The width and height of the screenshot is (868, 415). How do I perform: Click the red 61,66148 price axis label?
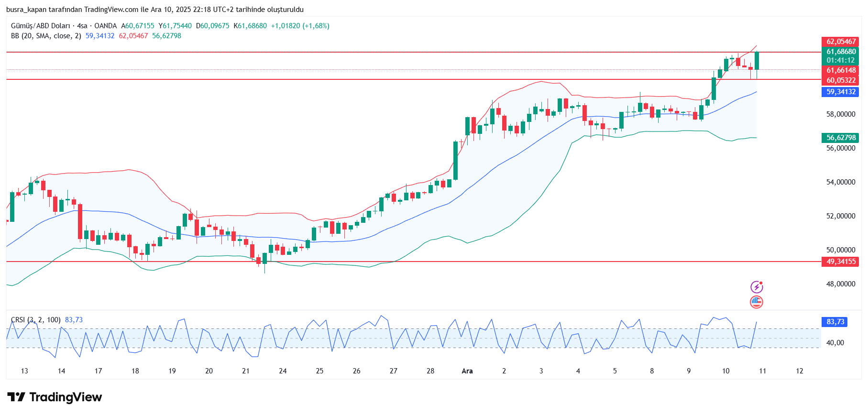(x=840, y=70)
